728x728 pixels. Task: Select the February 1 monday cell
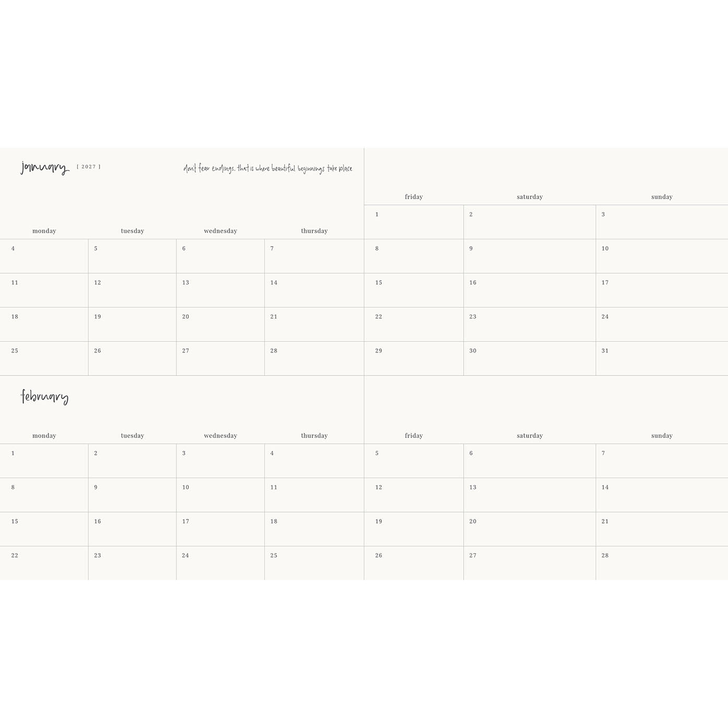pos(44,461)
